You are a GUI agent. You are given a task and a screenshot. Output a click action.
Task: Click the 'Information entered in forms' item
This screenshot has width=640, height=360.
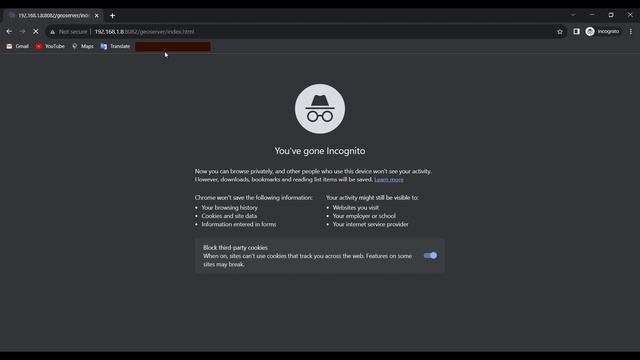(239, 224)
